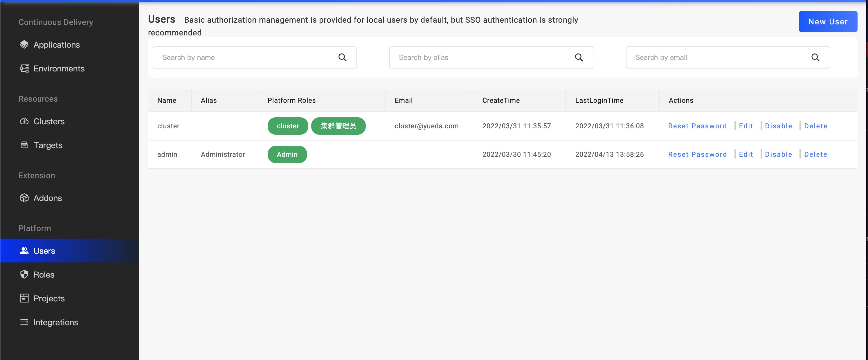Select the Roles menu item
The width and height of the screenshot is (868, 360).
[44, 274]
